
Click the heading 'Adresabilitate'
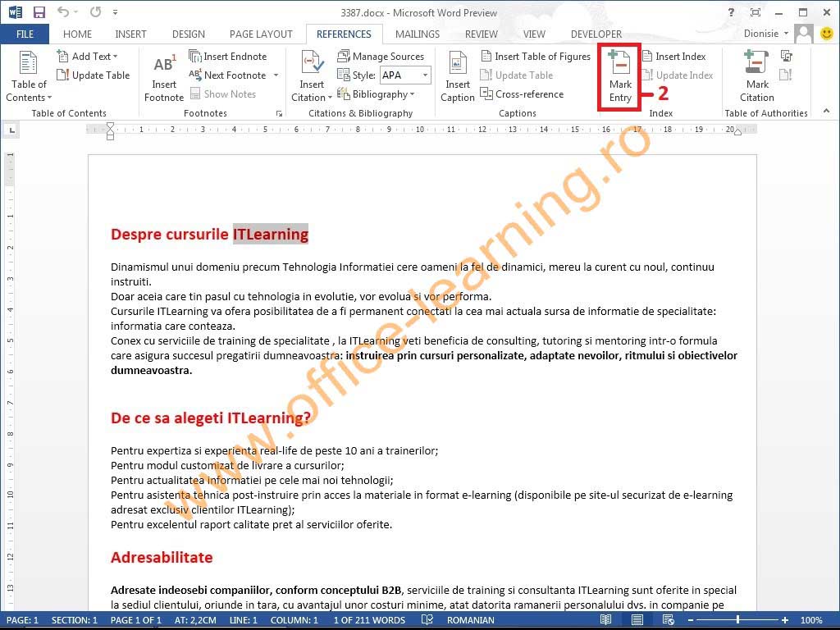(x=162, y=557)
